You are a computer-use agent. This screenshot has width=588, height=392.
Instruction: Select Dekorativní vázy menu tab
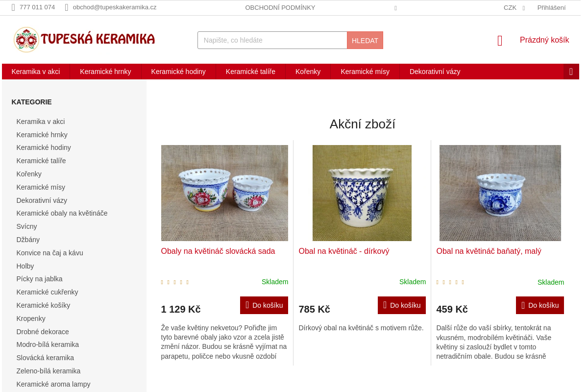435,72
